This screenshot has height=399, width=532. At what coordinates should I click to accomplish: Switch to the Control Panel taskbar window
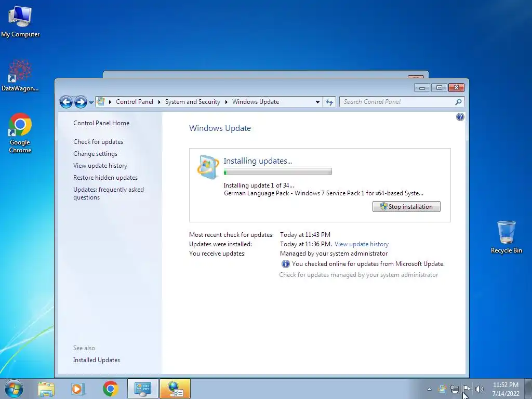[x=143, y=389]
